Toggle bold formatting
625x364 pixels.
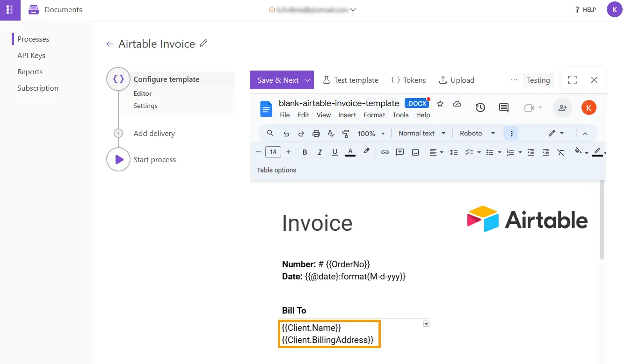coord(305,152)
